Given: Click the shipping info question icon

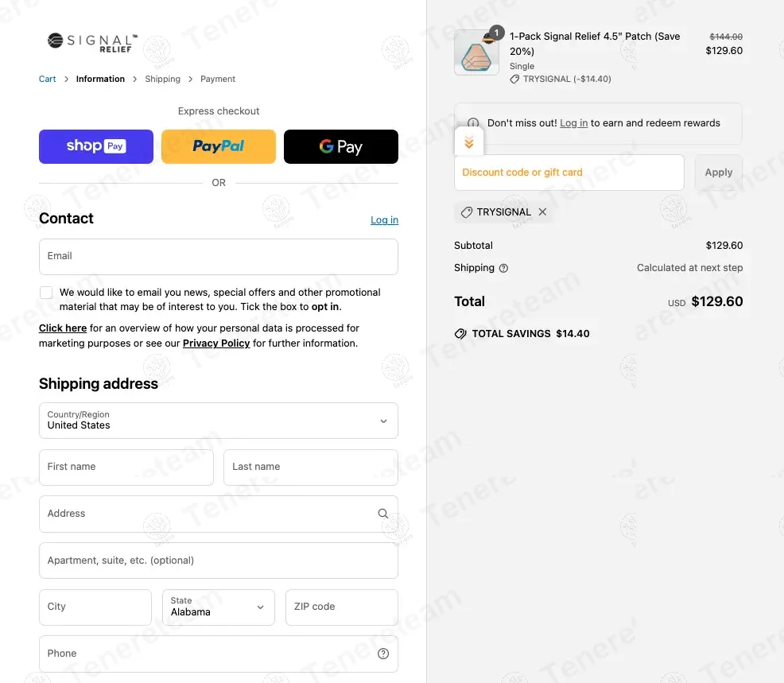Looking at the screenshot, I should click(503, 268).
